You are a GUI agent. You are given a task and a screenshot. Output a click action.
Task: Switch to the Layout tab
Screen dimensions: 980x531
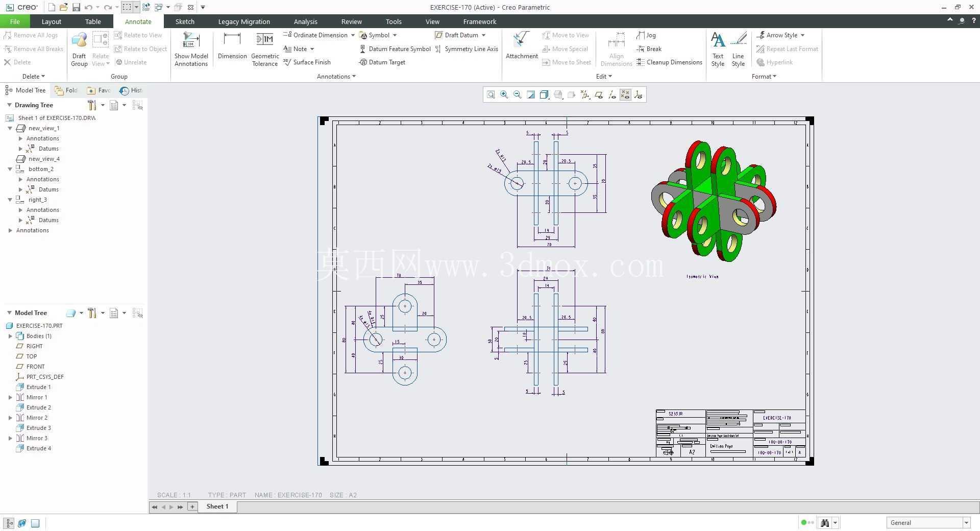coord(51,21)
